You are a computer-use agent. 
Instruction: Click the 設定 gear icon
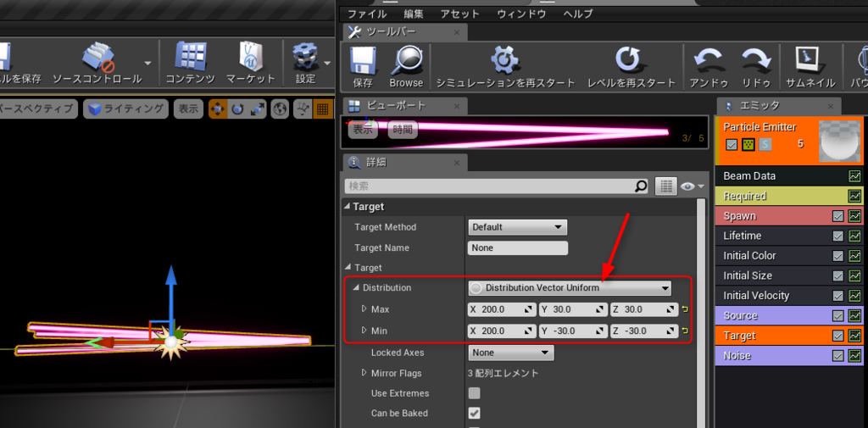pos(305,63)
